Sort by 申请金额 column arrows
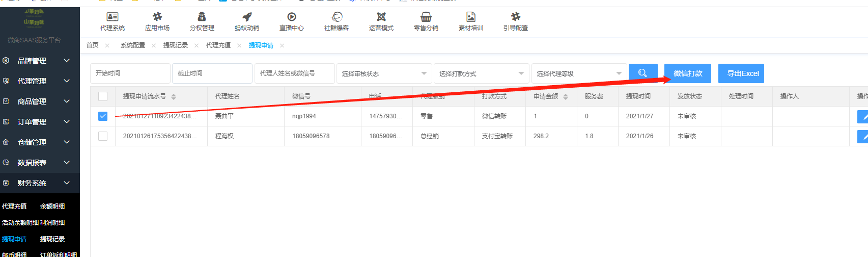 [566, 96]
